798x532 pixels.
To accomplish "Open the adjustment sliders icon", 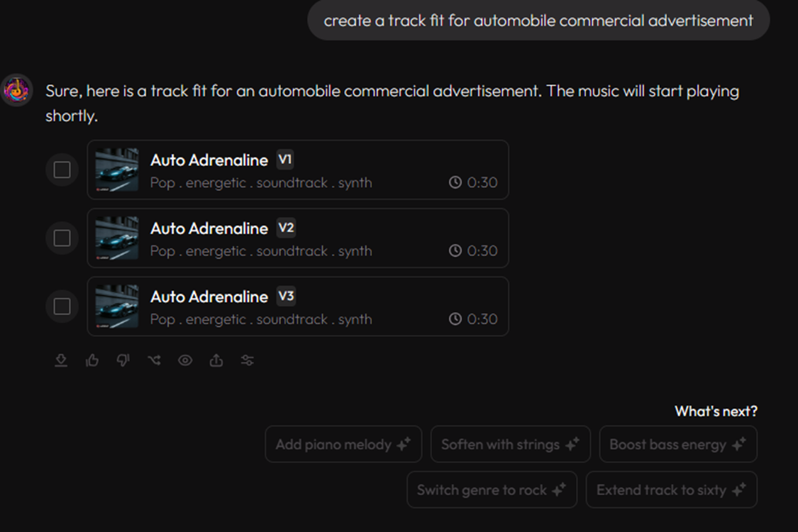I will pos(247,361).
